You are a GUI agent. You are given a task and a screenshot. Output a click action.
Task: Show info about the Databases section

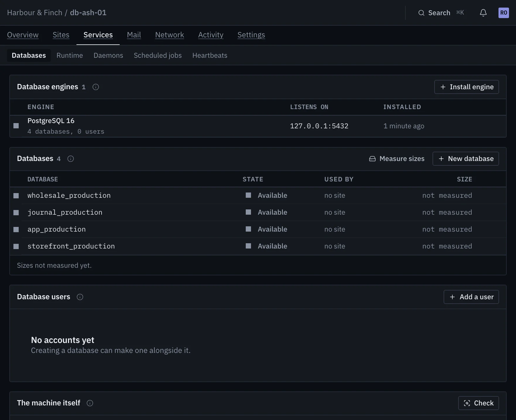click(71, 159)
